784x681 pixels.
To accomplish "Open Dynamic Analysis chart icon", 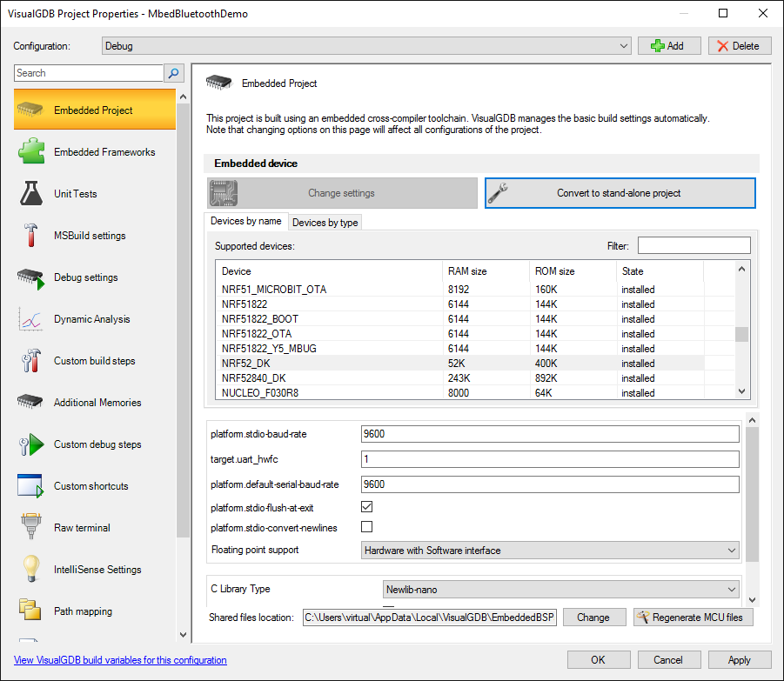I will point(31,319).
